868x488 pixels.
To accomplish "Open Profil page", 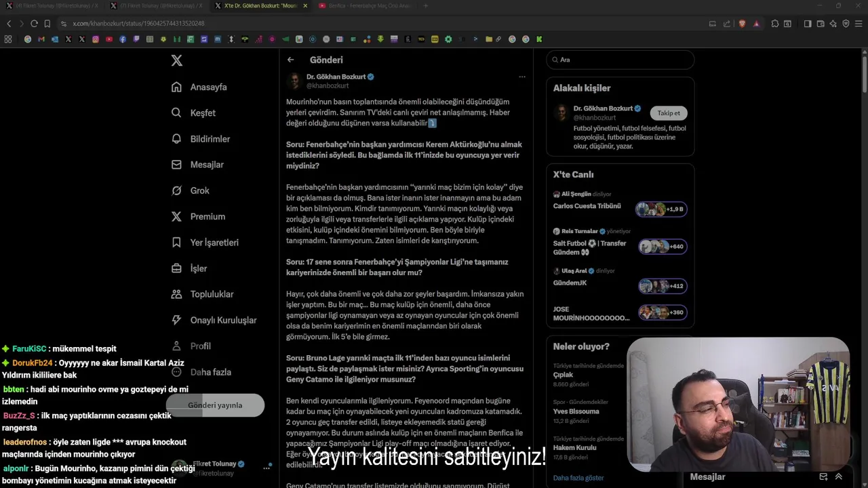I will point(191,346).
